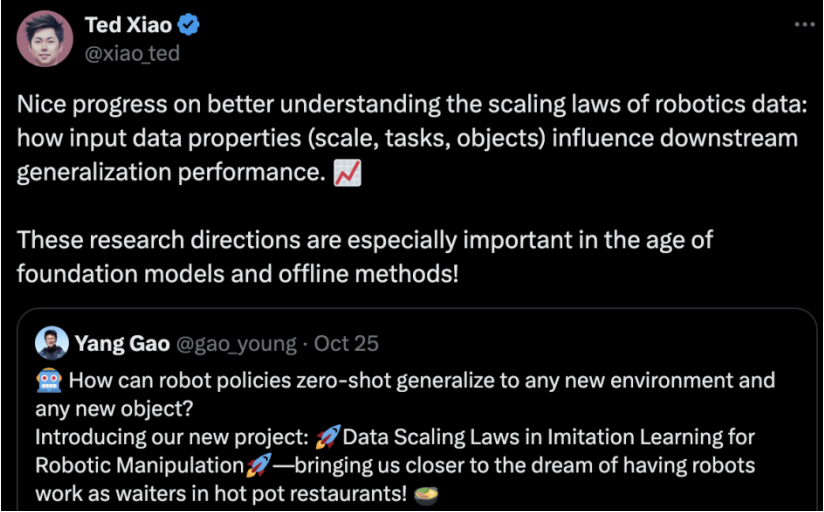Click the @gao_young handle
This screenshot has height=512, width=824.
point(237,344)
